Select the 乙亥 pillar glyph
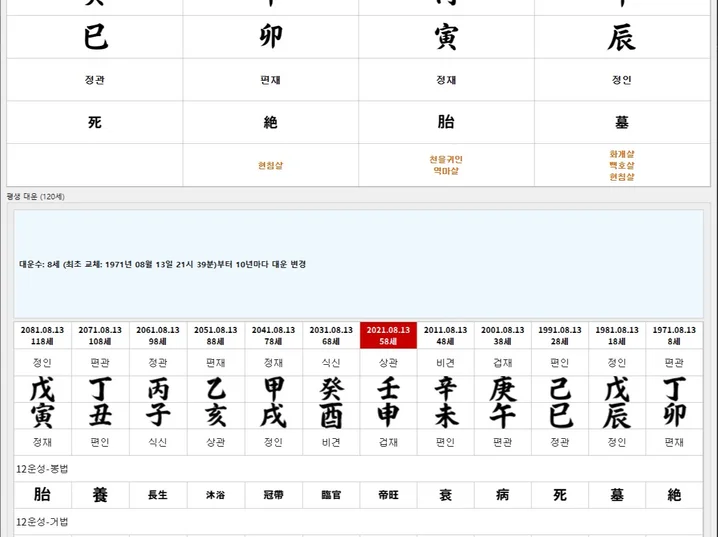Image resolution: width=718 pixels, height=537 pixels. pyautogui.click(x=215, y=401)
